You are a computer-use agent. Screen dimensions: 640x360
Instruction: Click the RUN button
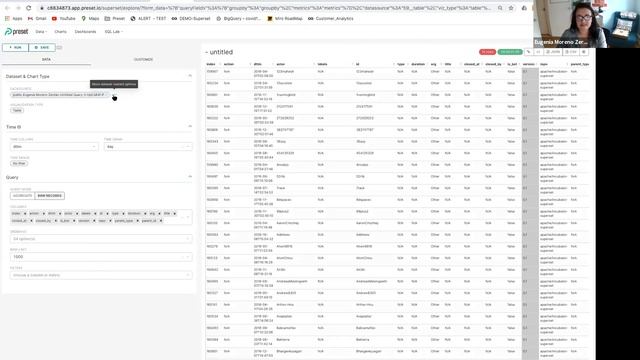click(16, 47)
